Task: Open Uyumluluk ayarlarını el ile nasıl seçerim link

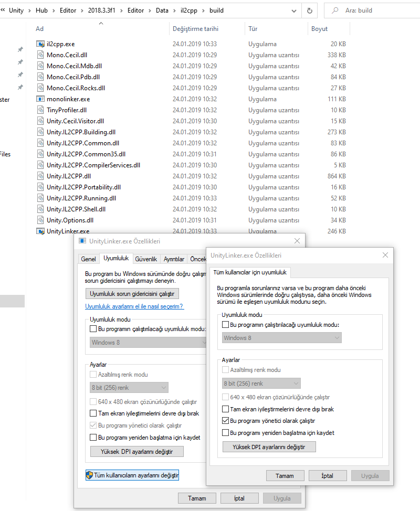Action: point(134,306)
